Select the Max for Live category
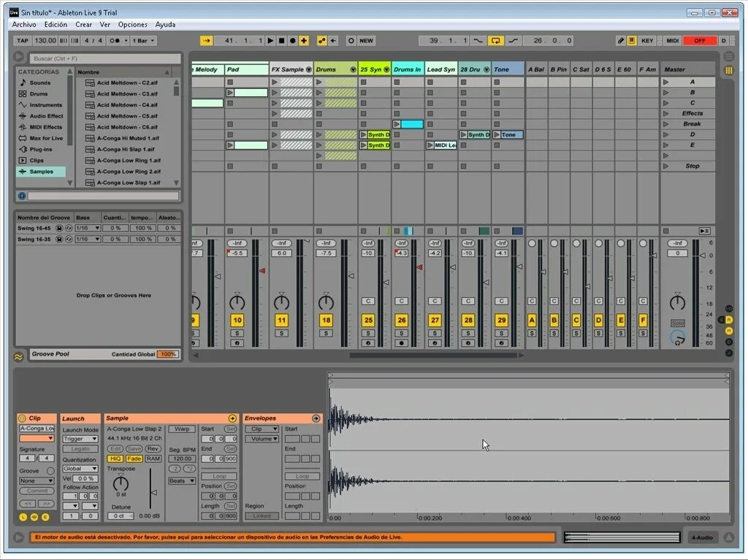This screenshot has height=560, width=748. tap(46, 138)
